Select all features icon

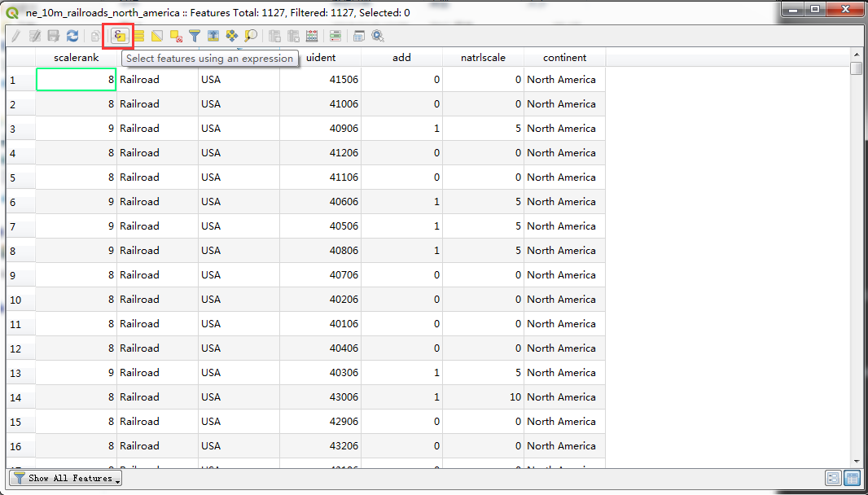[139, 37]
